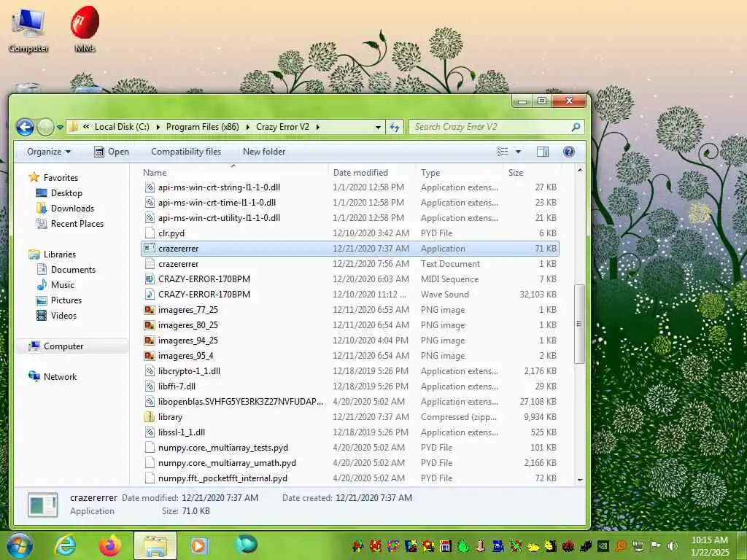This screenshot has width=747, height=560.
Task: Click the refresh button beside address bar
Action: tap(395, 127)
